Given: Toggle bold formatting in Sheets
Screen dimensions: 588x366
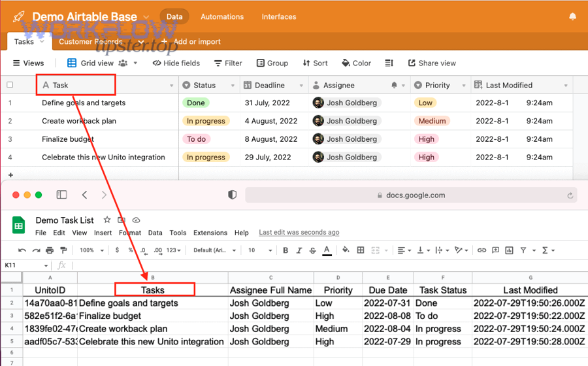Looking at the screenshot, I should (286, 250).
